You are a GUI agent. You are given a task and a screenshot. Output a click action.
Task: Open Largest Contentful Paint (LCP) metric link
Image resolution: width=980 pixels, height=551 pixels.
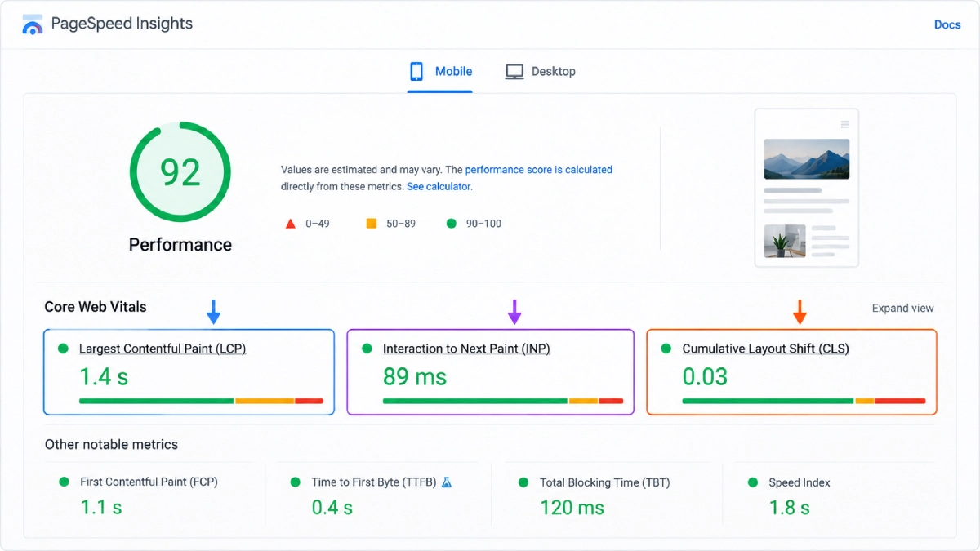click(x=163, y=349)
